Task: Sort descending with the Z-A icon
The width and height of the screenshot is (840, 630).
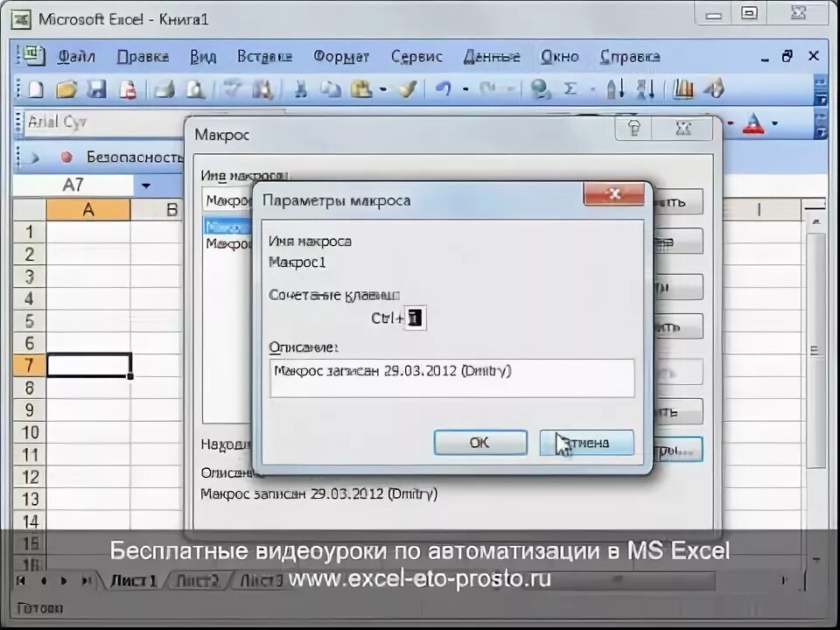Action: 646,89
